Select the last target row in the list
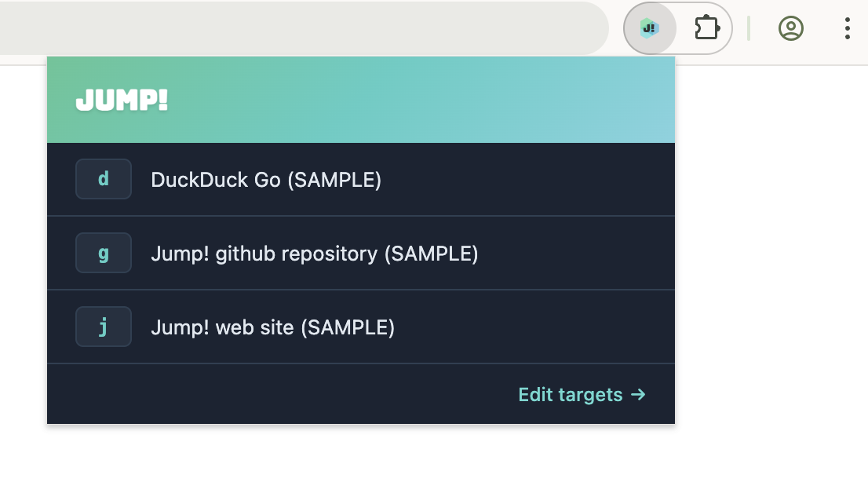Viewport: 868px width, 482px height. 361,327
